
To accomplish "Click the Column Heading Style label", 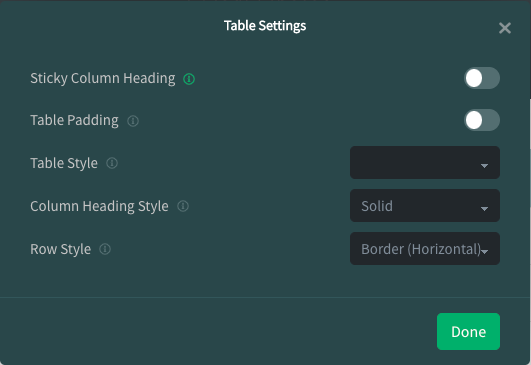I will [x=99, y=206].
